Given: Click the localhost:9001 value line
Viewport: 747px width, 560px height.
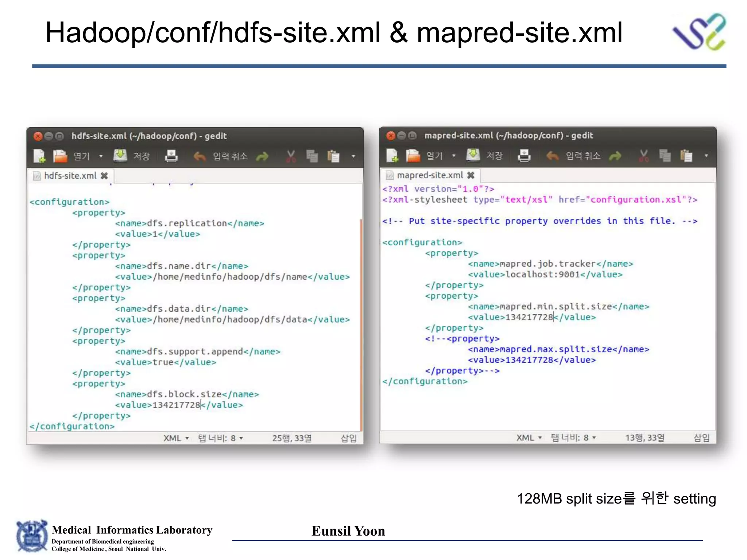Looking at the screenshot, I should point(545,274).
